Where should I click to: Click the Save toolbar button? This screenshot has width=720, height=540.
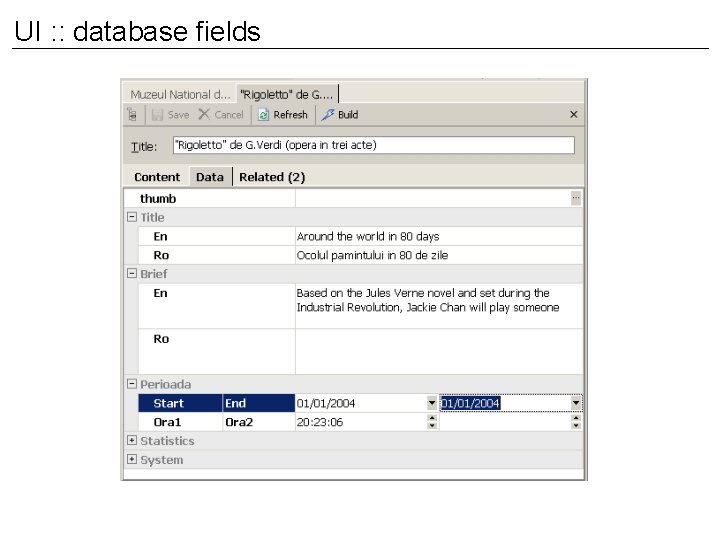pyautogui.click(x=170, y=115)
